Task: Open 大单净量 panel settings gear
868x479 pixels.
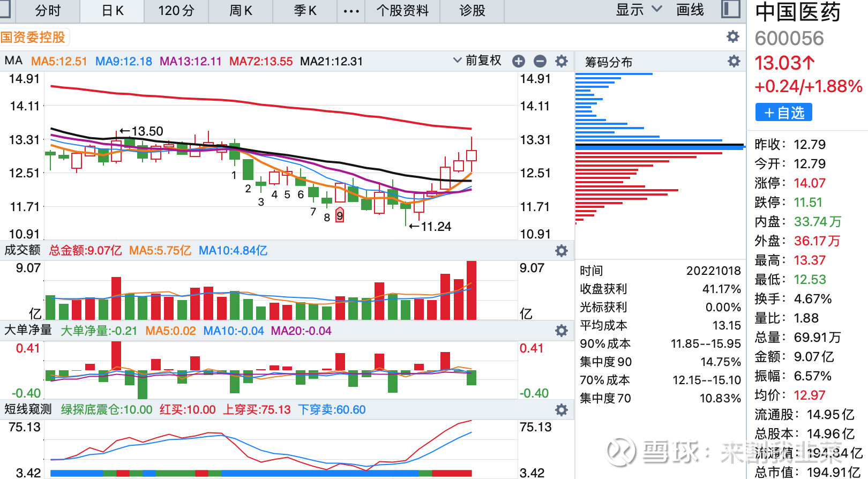Action: (561, 331)
